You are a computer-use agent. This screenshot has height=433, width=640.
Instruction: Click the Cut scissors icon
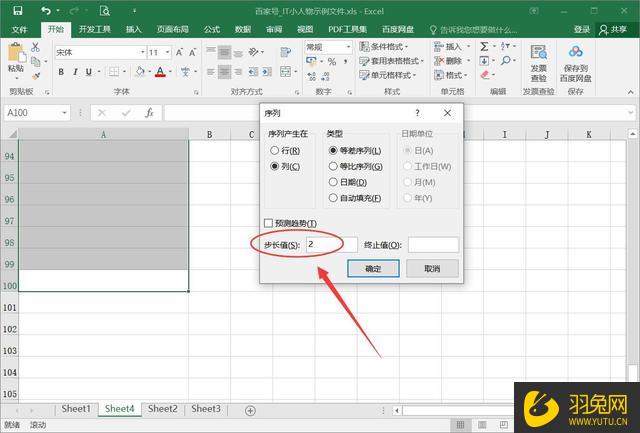pos(36,47)
